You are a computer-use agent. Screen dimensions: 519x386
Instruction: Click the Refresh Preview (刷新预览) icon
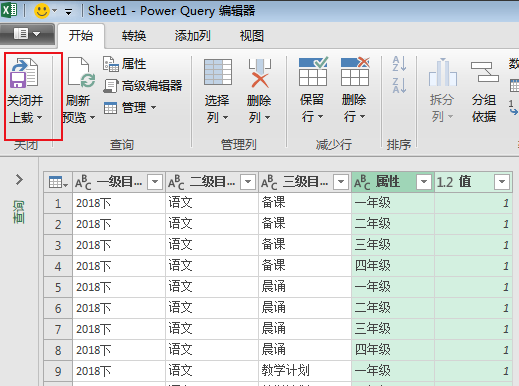81,72
